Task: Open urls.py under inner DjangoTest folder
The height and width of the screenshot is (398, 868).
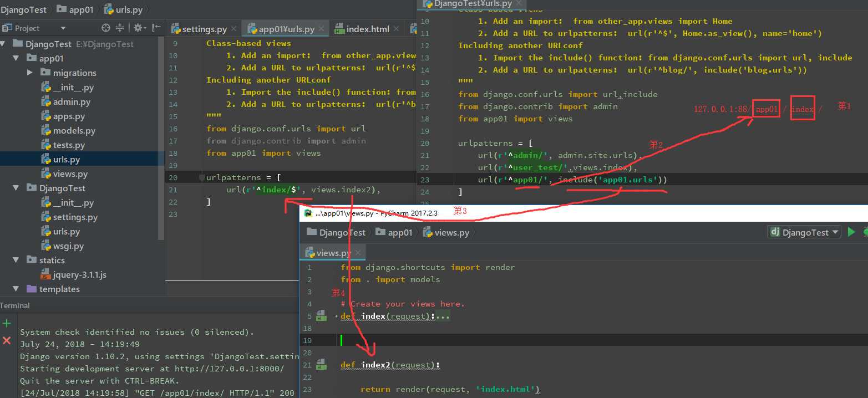Action: pyautogui.click(x=67, y=231)
